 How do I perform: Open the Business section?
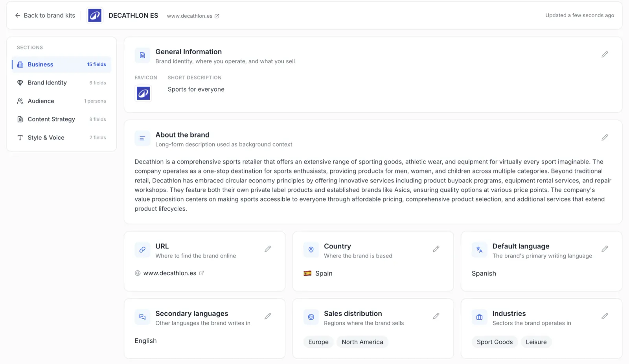61,64
